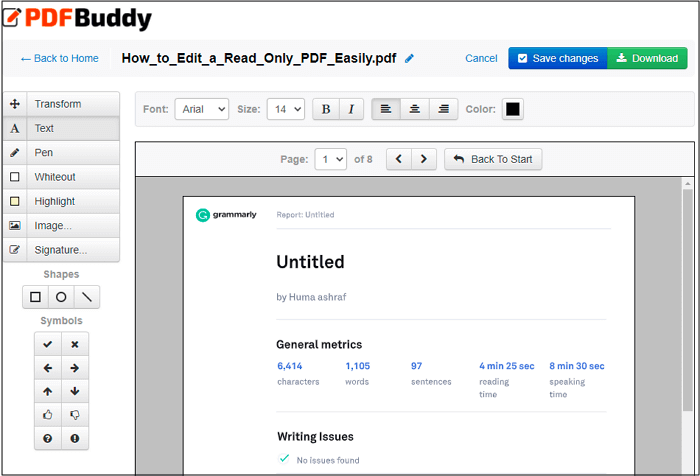This screenshot has width=700, height=476.
Task: Click '4 min 25 sec' reading time
Action: 507,366
